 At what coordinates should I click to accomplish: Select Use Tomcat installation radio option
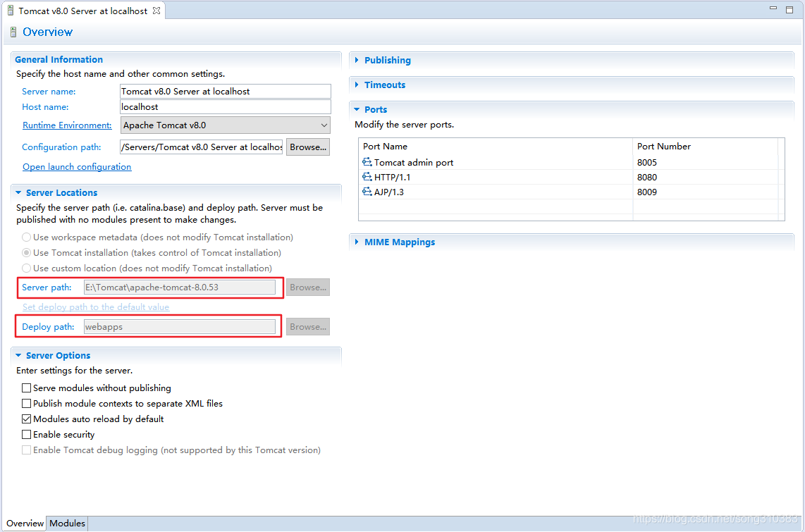point(26,252)
